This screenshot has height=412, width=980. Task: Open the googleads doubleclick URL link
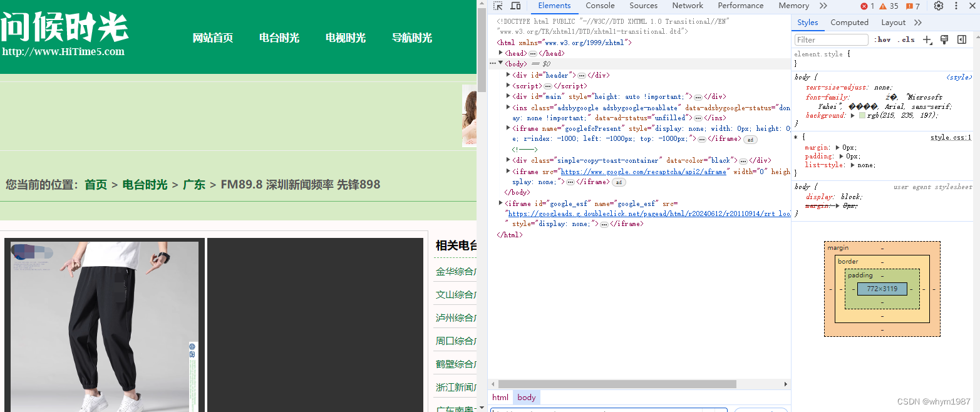coord(649,214)
